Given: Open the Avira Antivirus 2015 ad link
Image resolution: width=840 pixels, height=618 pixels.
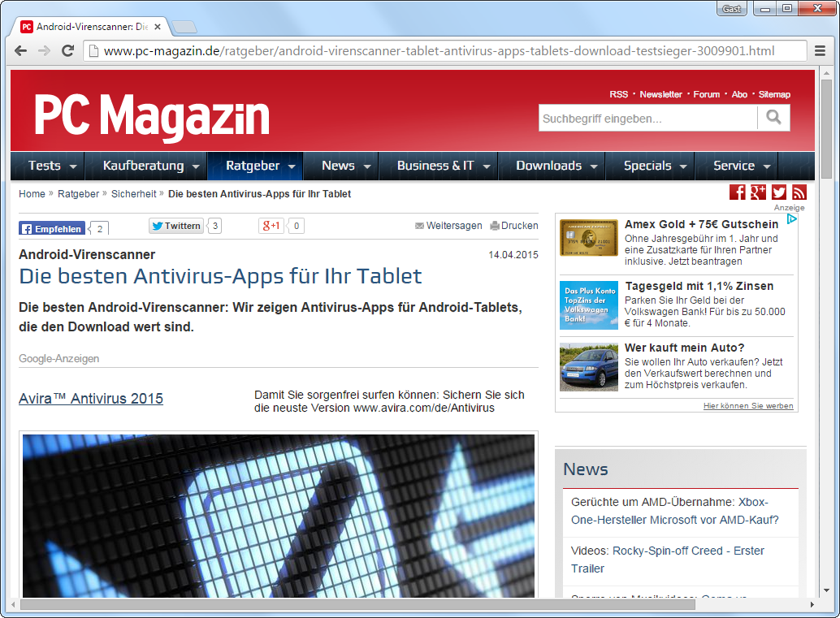Looking at the screenshot, I should pos(91,399).
